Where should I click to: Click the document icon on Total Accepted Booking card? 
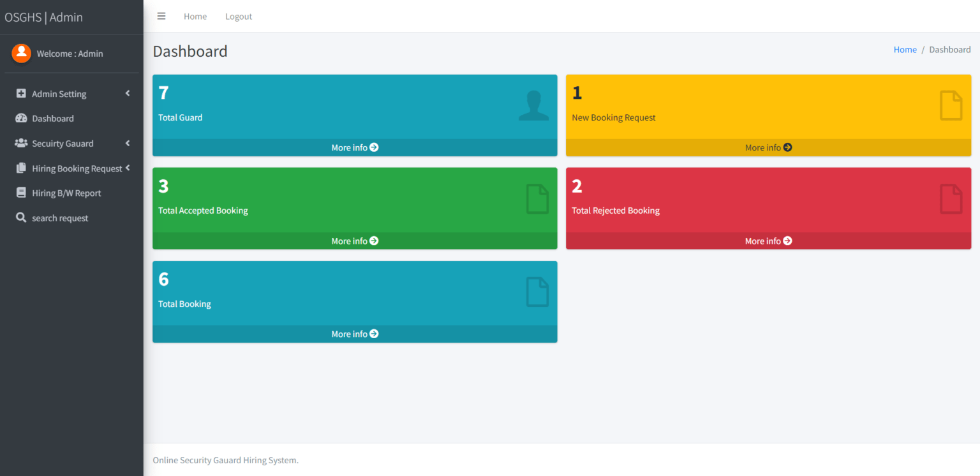(x=537, y=199)
